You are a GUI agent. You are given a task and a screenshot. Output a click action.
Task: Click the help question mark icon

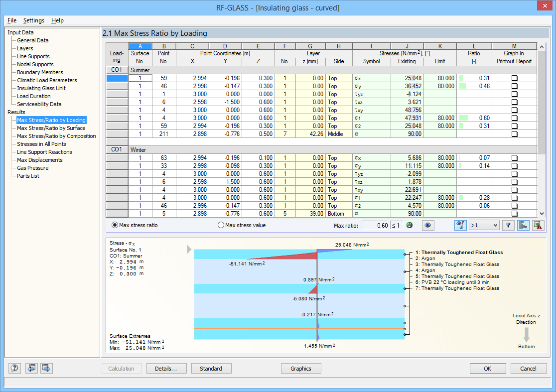14,368
